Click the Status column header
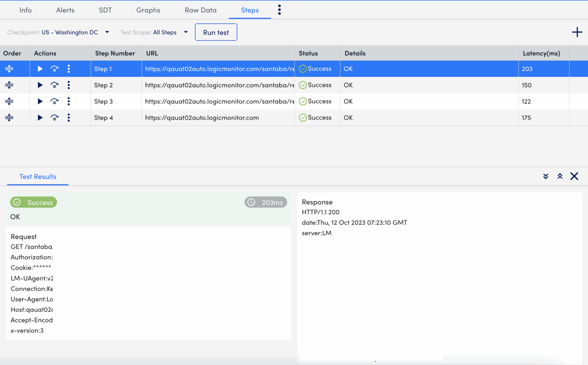The width and height of the screenshot is (588, 365). click(x=308, y=53)
